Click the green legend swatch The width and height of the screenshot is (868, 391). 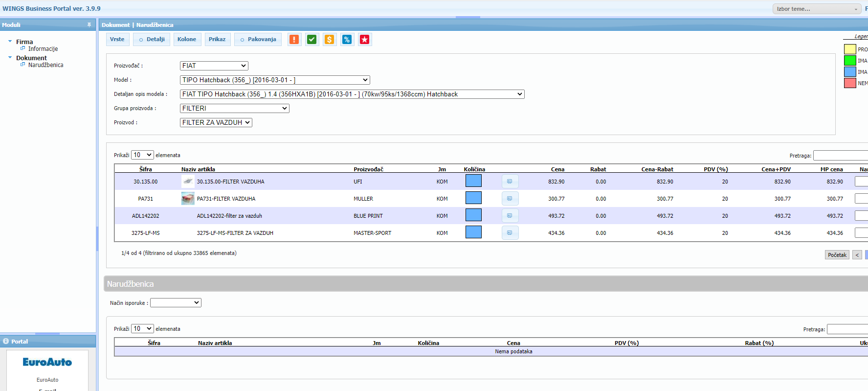(850, 60)
